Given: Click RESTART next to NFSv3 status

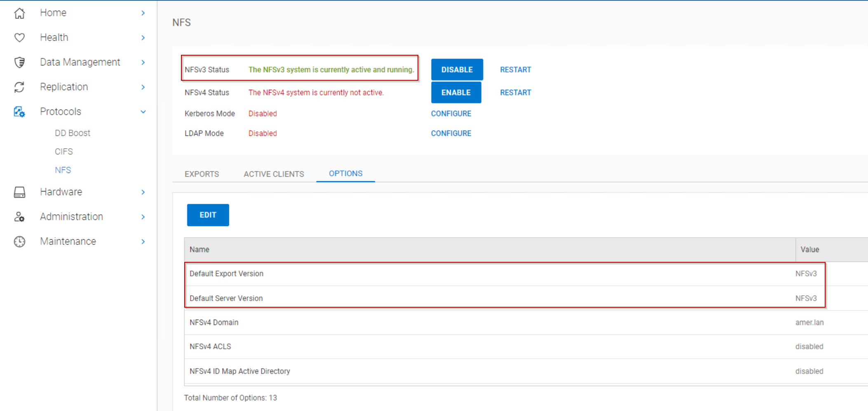Looking at the screenshot, I should click(515, 69).
